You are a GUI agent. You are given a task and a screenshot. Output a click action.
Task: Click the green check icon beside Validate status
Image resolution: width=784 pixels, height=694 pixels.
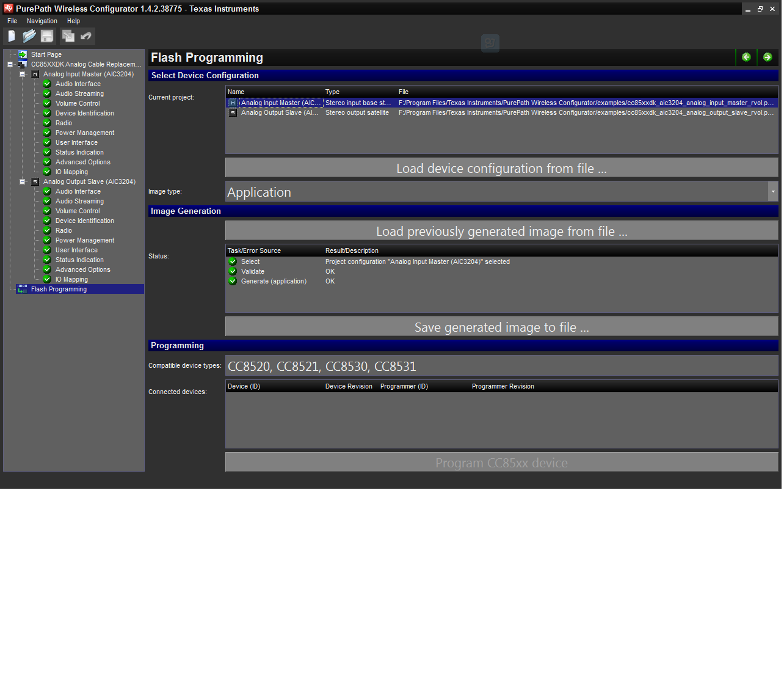tap(233, 271)
